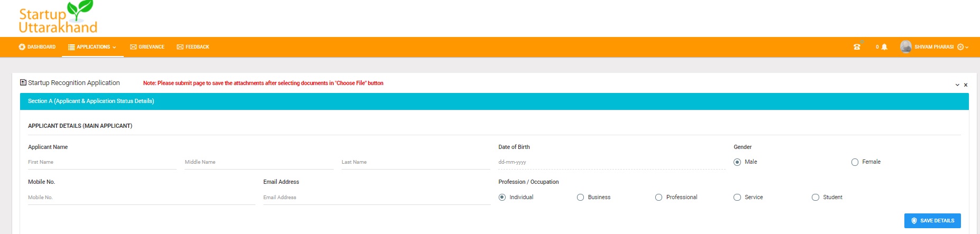Open the notifications bell
980x234 pixels.
click(x=884, y=47)
